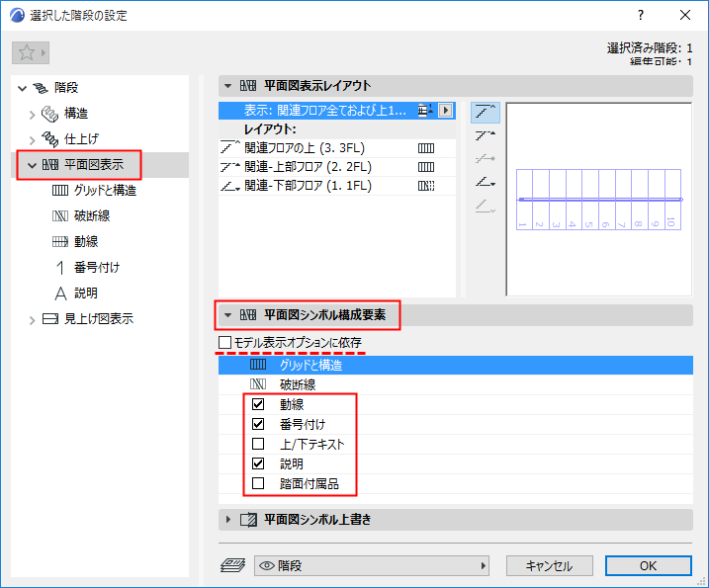The image size is (709, 588).
Task: Open グリッドと構造 page in left tree
Action: pos(105,191)
